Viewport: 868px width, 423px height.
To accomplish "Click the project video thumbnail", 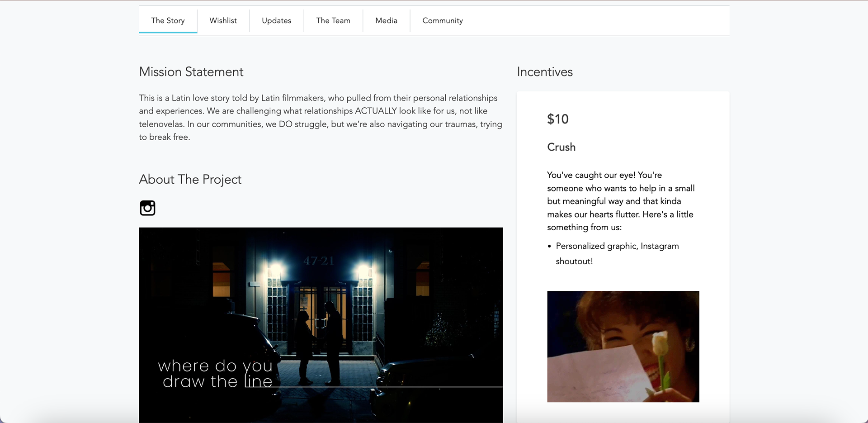I will pos(321,325).
